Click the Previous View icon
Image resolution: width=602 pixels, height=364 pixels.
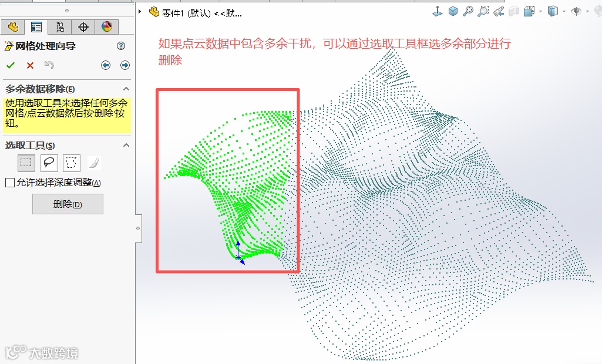[499, 12]
